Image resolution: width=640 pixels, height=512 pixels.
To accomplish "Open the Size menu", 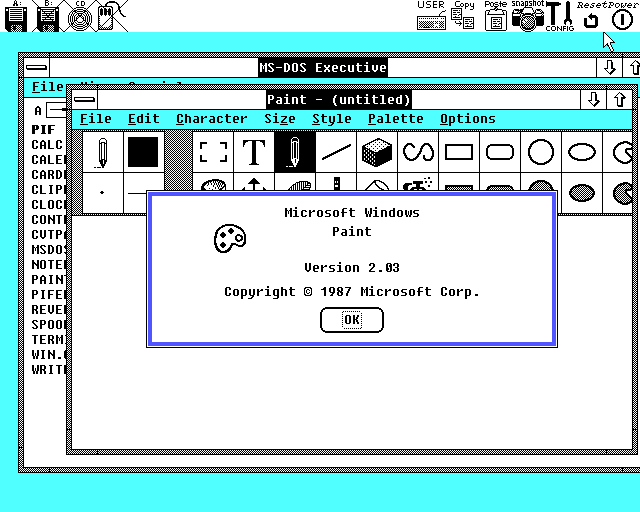I will pos(280,119).
